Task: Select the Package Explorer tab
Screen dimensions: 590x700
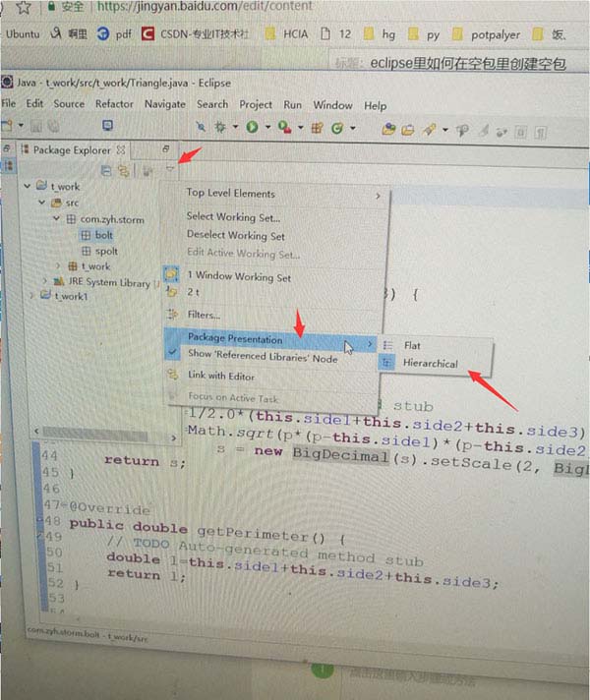Action: (72, 150)
